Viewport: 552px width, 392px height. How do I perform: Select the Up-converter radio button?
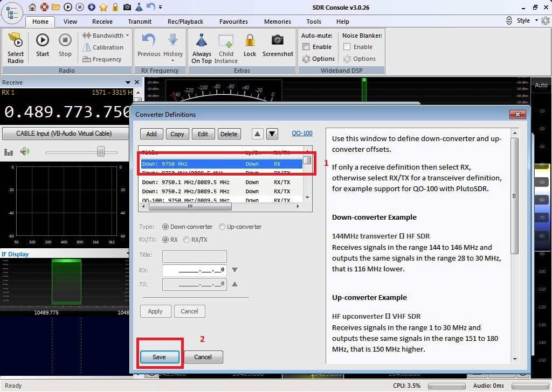222,227
